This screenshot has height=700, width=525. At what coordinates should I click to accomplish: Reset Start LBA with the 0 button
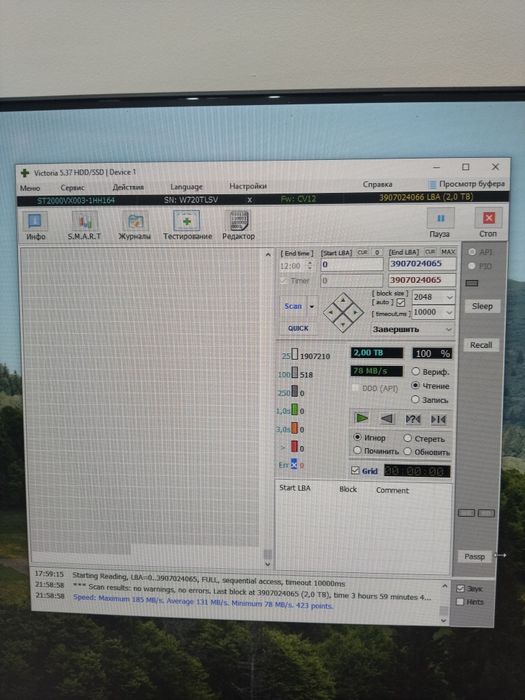point(377,252)
